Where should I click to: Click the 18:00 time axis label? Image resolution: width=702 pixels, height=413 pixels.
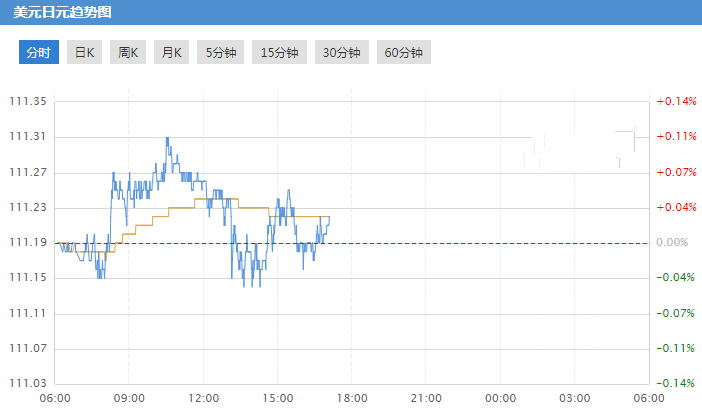pyautogui.click(x=351, y=398)
